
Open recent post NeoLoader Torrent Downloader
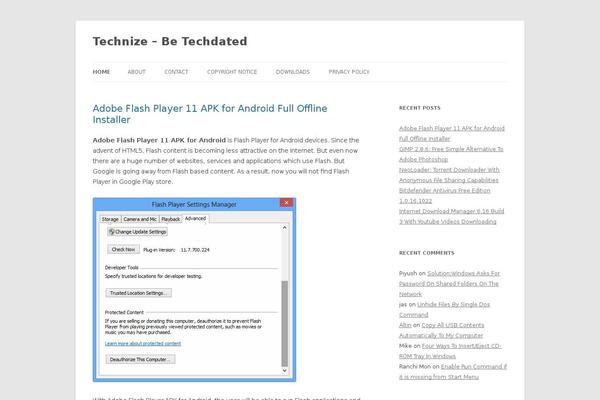(449, 175)
